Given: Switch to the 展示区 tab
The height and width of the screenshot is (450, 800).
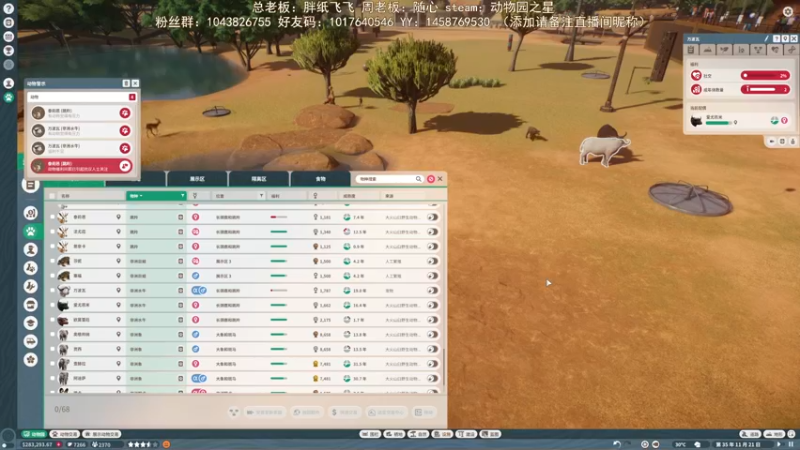Looking at the screenshot, I should pos(197,179).
